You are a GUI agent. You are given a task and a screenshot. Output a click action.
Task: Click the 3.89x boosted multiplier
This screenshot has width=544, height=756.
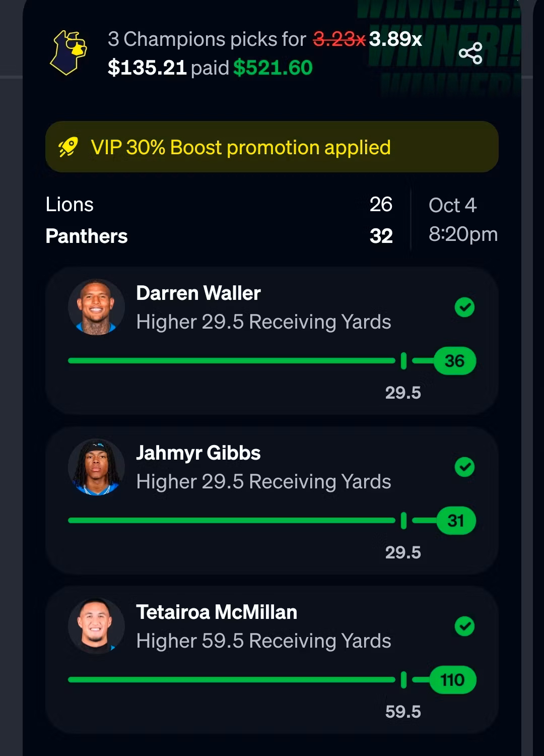395,39
